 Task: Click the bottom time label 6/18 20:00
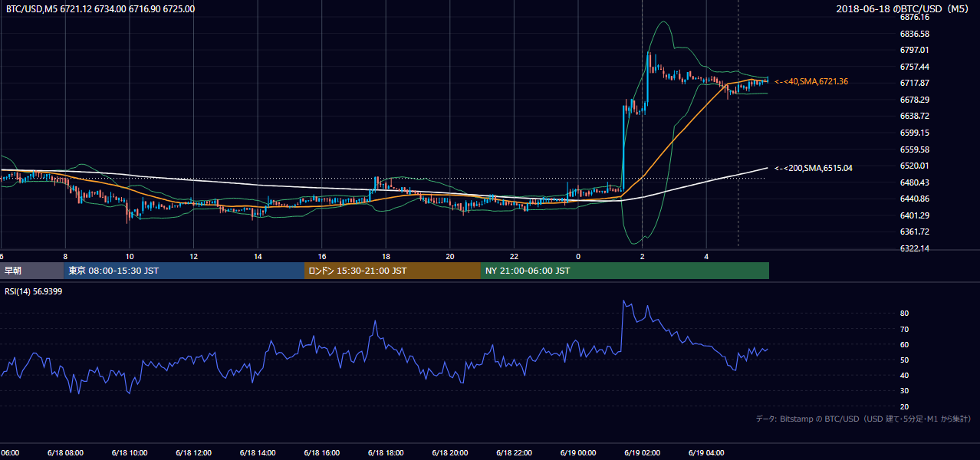point(450,453)
